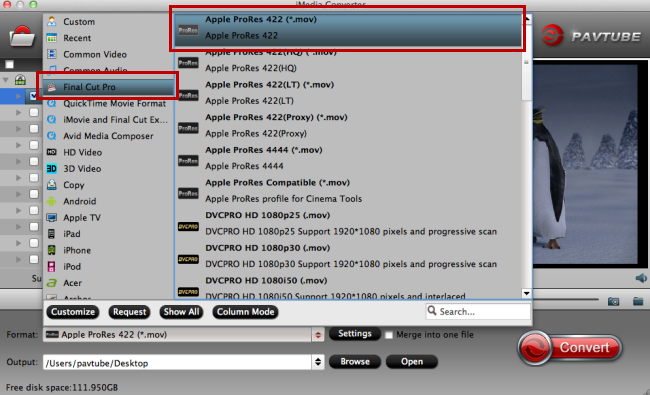650x395 pixels.
Task: Click the Open output folder button
Action: [x=412, y=361]
